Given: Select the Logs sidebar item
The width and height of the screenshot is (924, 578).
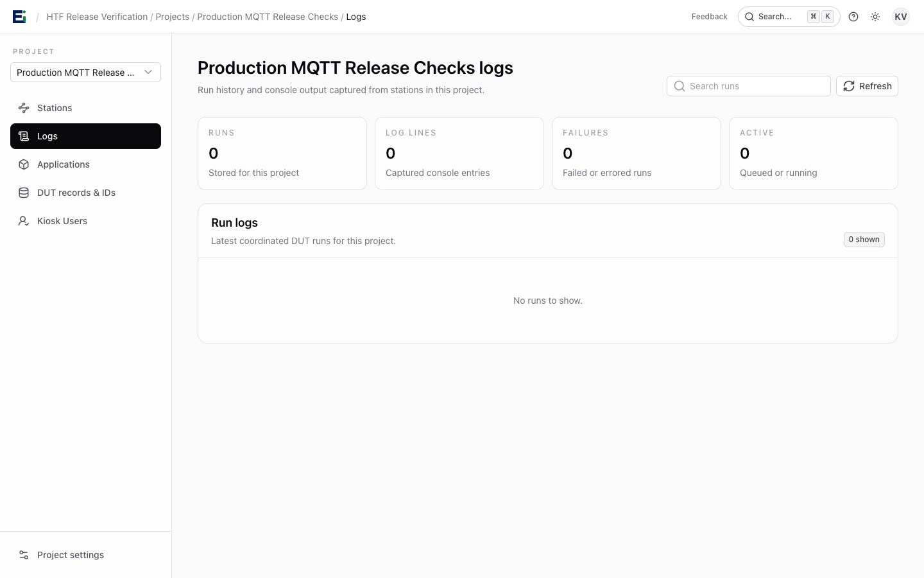Looking at the screenshot, I should pos(85,136).
